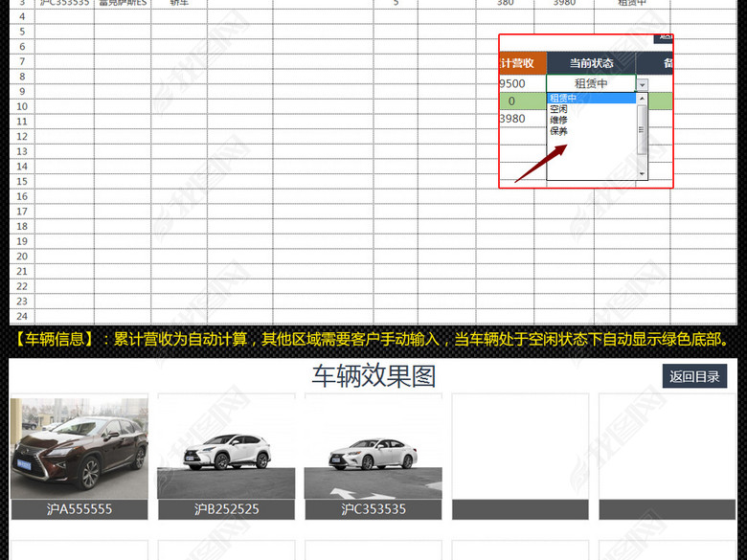Open the 沪B252525 car photo
Image resolution: width=747 pixels, height=560 pixels.
tap(226, 449)
